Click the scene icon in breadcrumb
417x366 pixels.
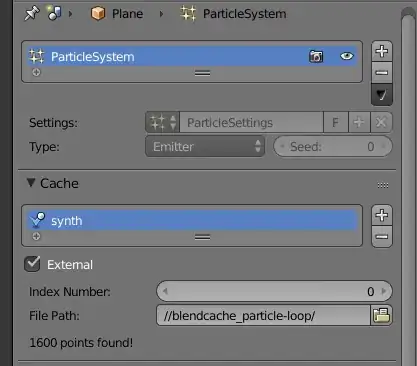[54, 13]
